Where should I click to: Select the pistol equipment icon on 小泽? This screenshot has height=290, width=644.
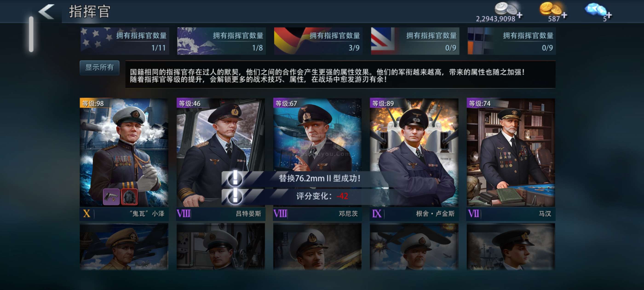[111, 196]
